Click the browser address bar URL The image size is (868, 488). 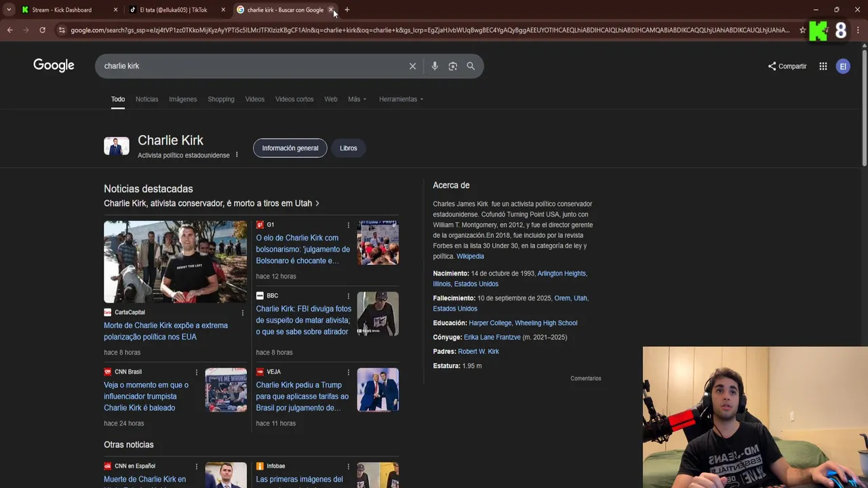click(x=430, y=30)
